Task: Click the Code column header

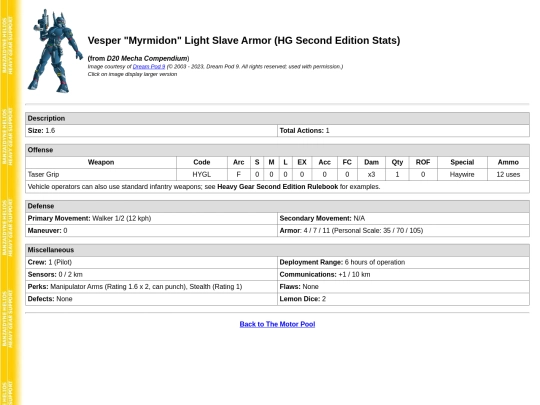Action: click(202, 162)
